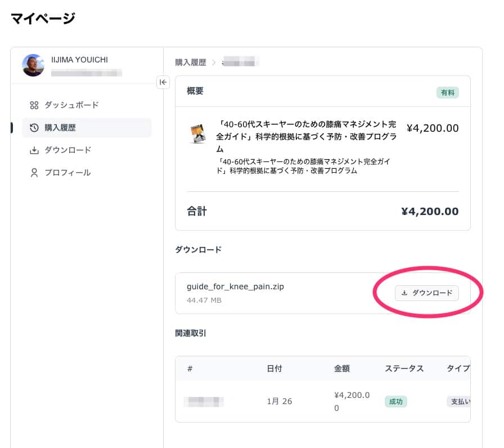
Task: Click the ステータス column header
Action: pos(404,369)
